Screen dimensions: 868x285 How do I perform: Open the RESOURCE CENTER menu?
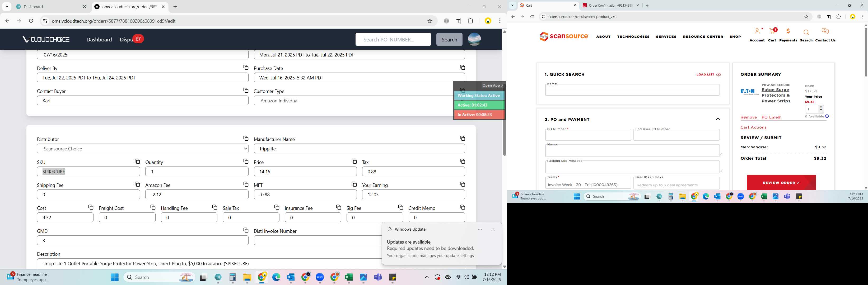[x=703, y=37]
